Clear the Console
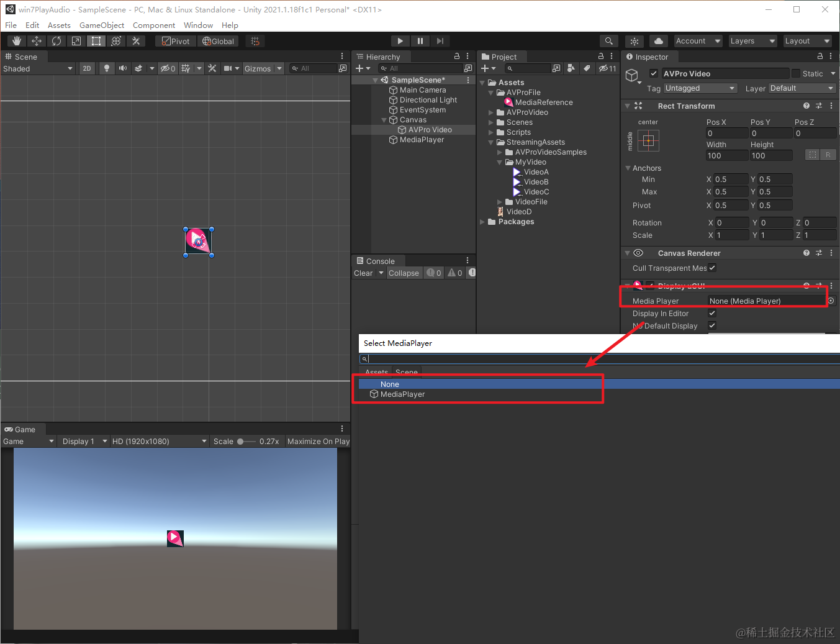840x644 pixels. 363,273
